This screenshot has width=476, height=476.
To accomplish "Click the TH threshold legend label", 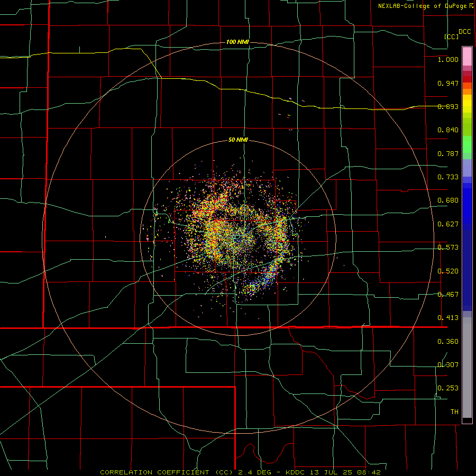I will pos(454,412).
